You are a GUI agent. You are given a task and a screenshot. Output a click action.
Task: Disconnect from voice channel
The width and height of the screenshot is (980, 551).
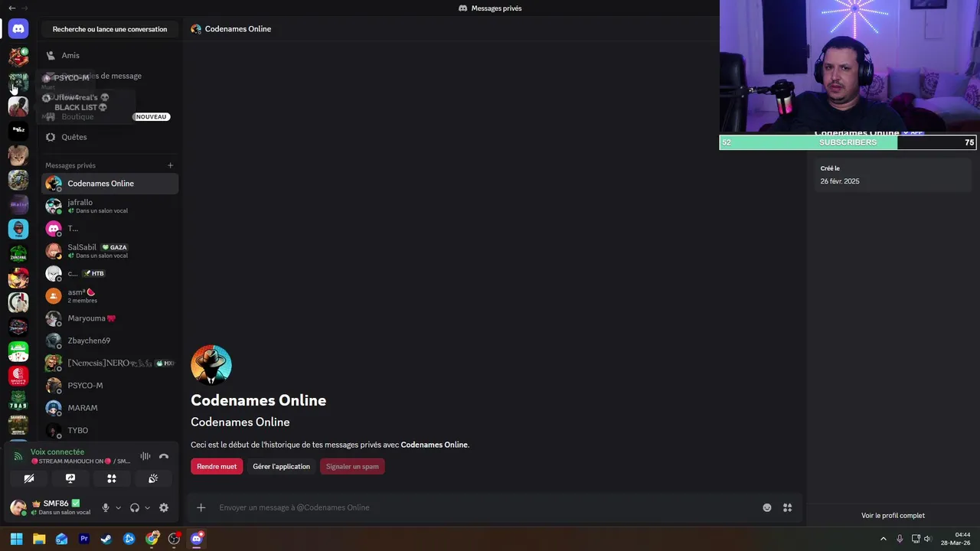click(x=164, y=456)
